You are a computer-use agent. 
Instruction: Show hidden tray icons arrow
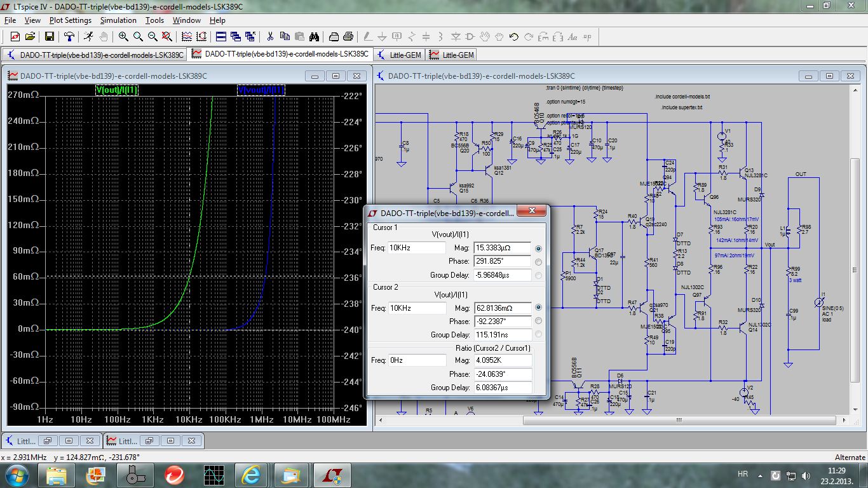760,475
